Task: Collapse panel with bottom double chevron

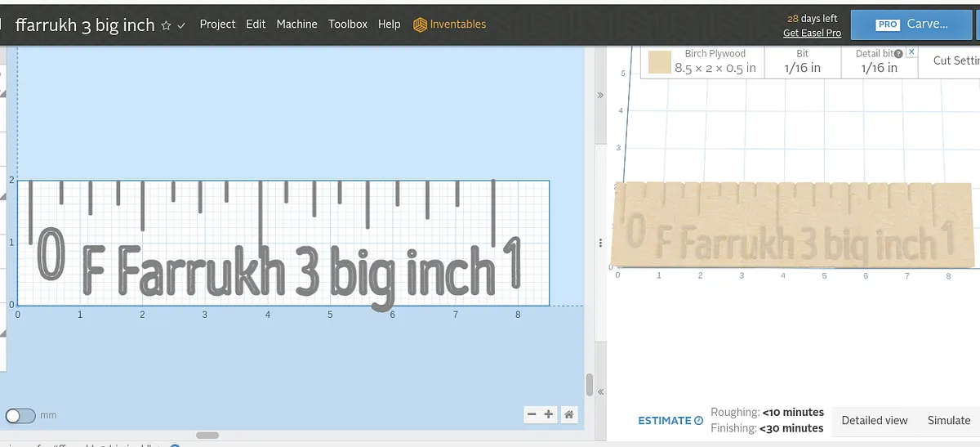Action: (600, 392)
